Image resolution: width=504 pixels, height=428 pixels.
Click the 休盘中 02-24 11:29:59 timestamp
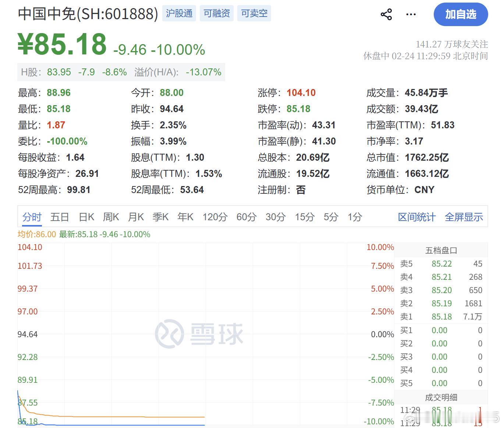coord(426,56)
